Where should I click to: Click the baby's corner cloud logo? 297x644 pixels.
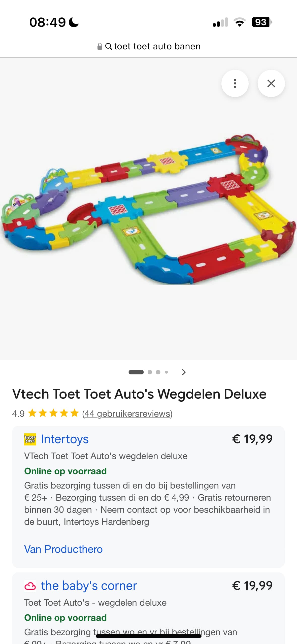coord(30,586)
